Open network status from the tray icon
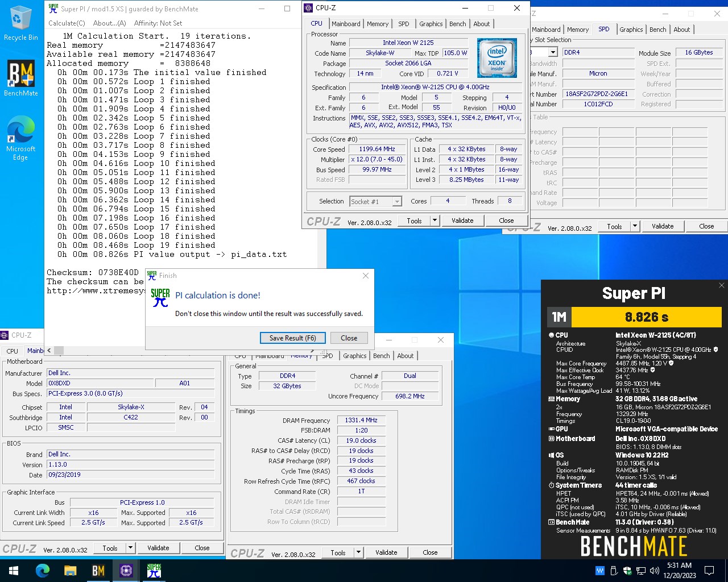Screen dimensions: 728x582 coord(641,570)
